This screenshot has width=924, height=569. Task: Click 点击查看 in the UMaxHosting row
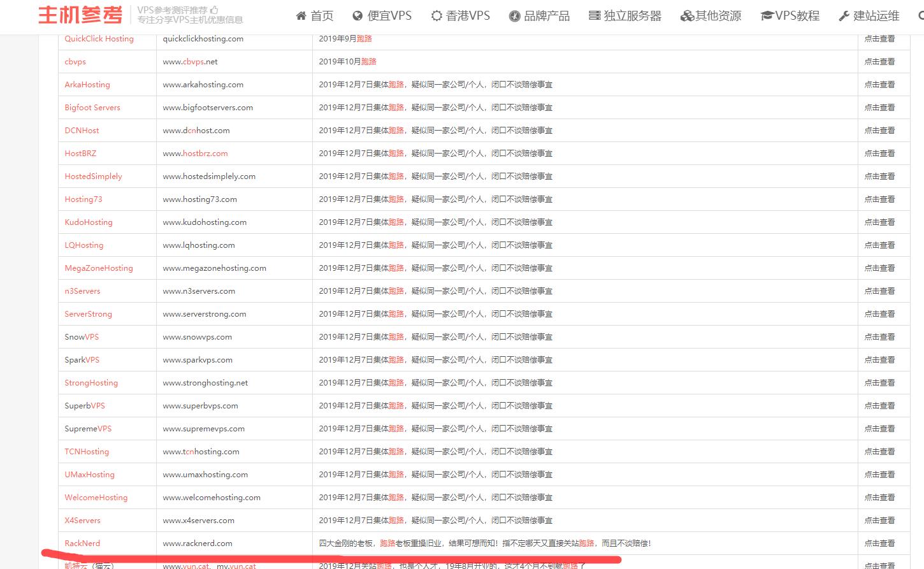(x=879, y=475)
